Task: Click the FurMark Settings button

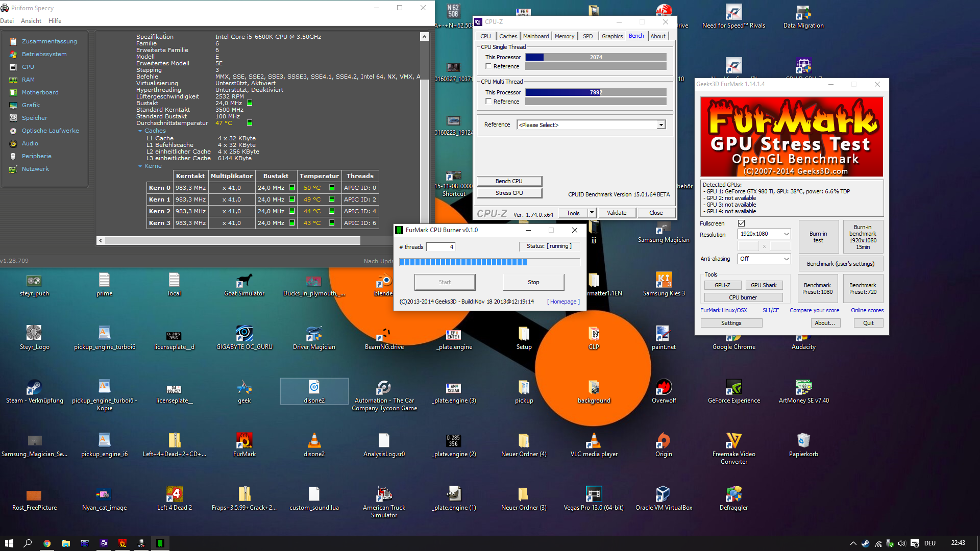Action: click(731, 323)
